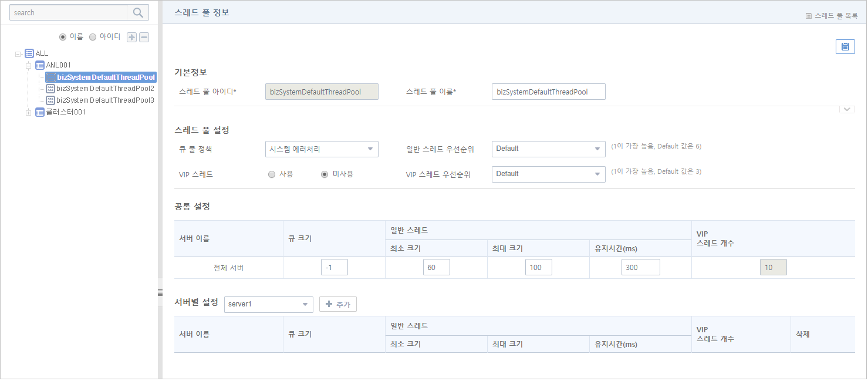Click the search magnifier icon
The image size is (868, 381).
pos(138,12)
